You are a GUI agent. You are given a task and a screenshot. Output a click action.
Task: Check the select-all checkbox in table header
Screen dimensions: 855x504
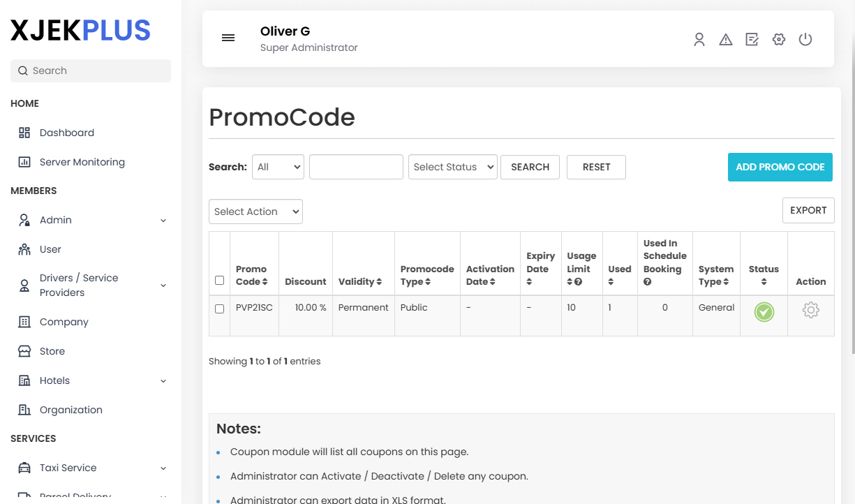pyautogui.click(x=219, y=280)
